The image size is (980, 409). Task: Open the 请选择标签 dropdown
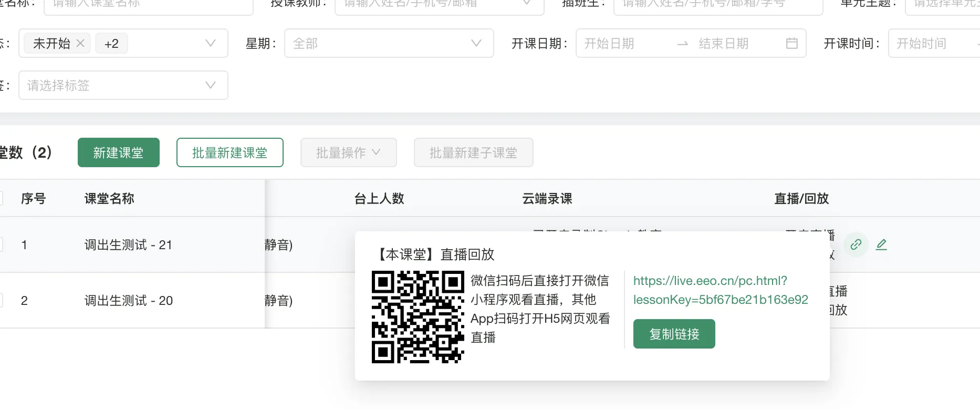123,85
